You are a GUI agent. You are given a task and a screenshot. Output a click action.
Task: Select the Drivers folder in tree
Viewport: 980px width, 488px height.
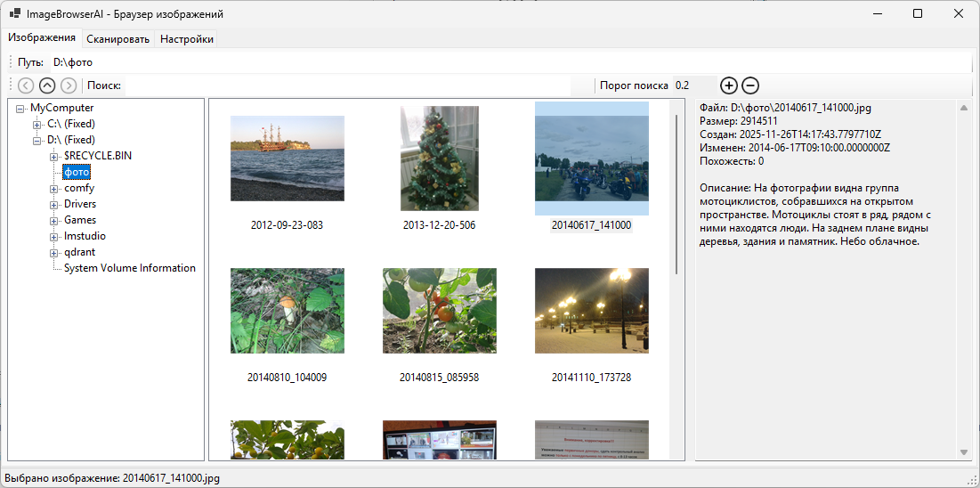(x=80, y=204)
